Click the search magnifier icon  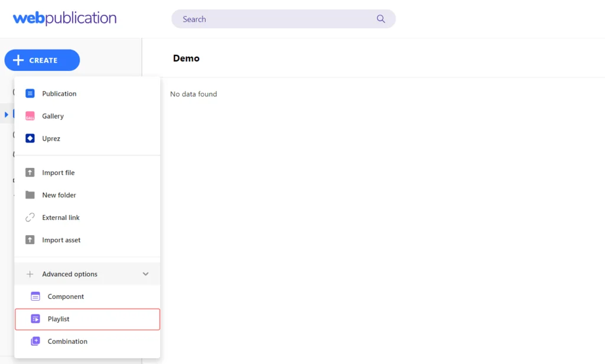(x=381, y=19)
